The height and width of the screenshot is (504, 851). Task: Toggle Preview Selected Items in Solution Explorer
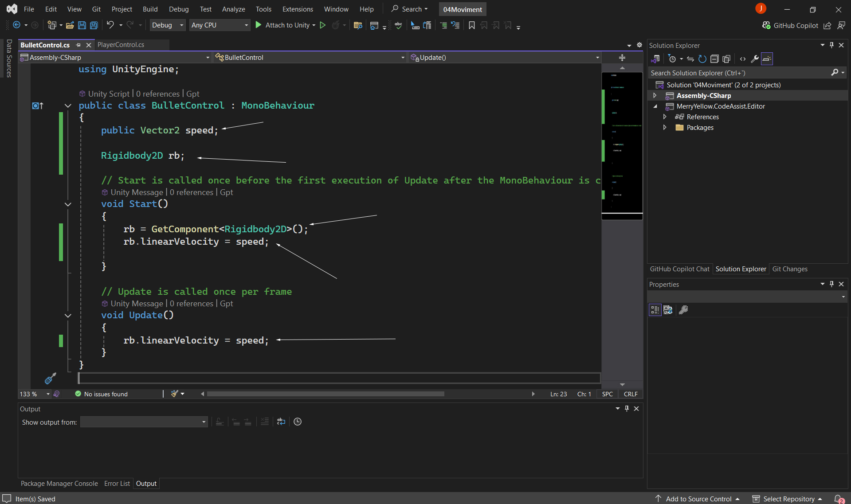767,59
